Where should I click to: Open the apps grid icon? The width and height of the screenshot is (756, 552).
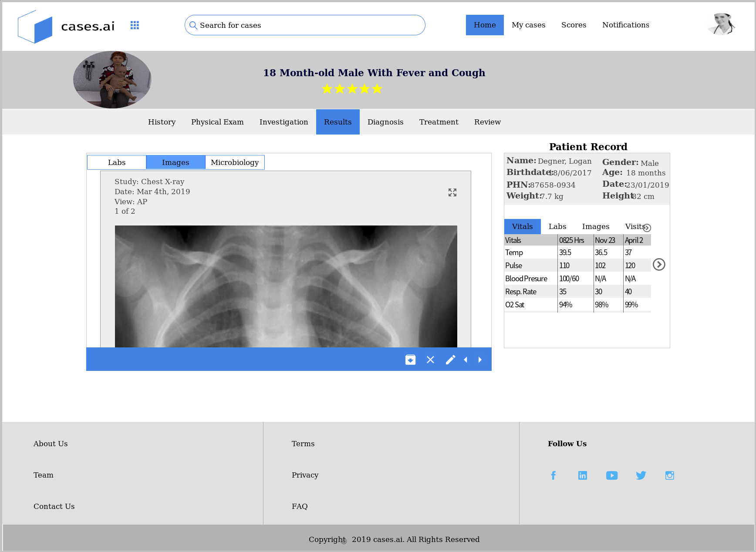tap(135, 25)
